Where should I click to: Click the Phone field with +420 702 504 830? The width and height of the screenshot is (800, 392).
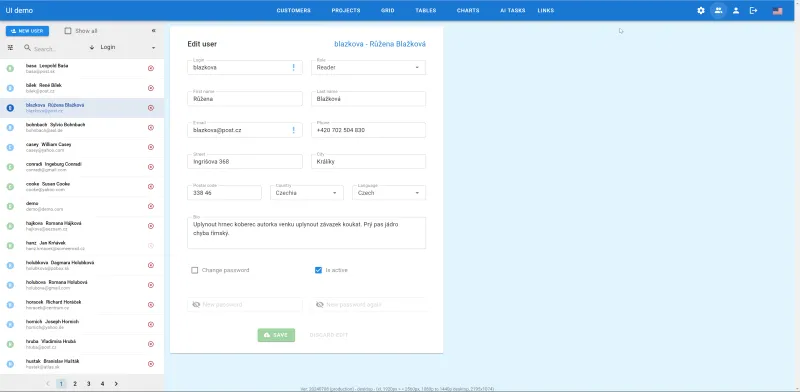(368, 130)
